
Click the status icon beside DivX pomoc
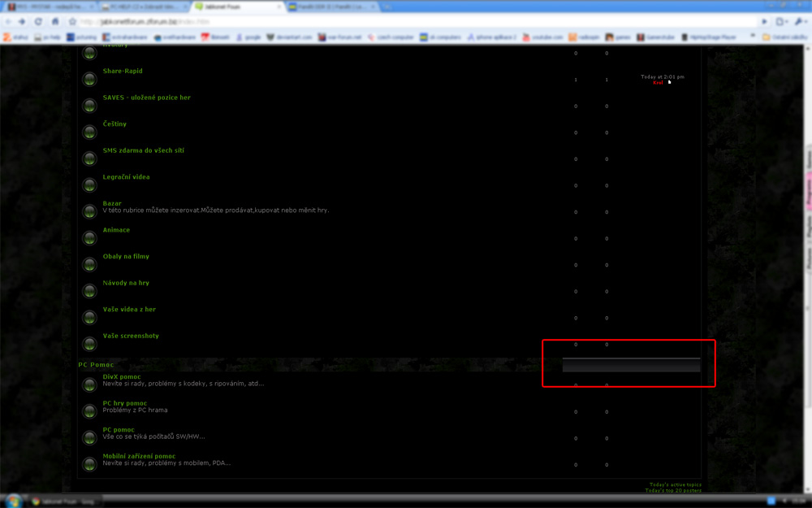click(x=89, y=384)
